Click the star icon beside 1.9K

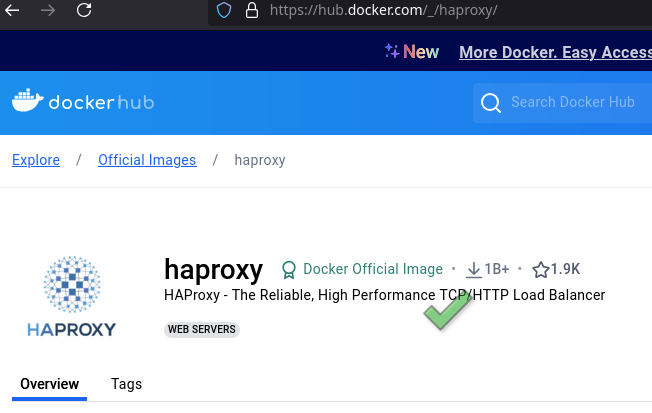tap(541, 270)
